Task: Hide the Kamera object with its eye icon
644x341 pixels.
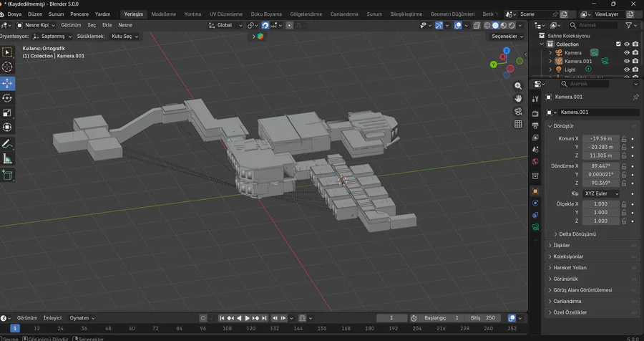Action: pos(627,53)
